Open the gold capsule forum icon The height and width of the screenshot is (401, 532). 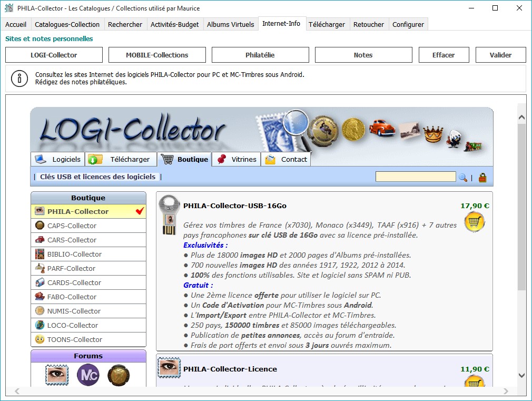119,376
